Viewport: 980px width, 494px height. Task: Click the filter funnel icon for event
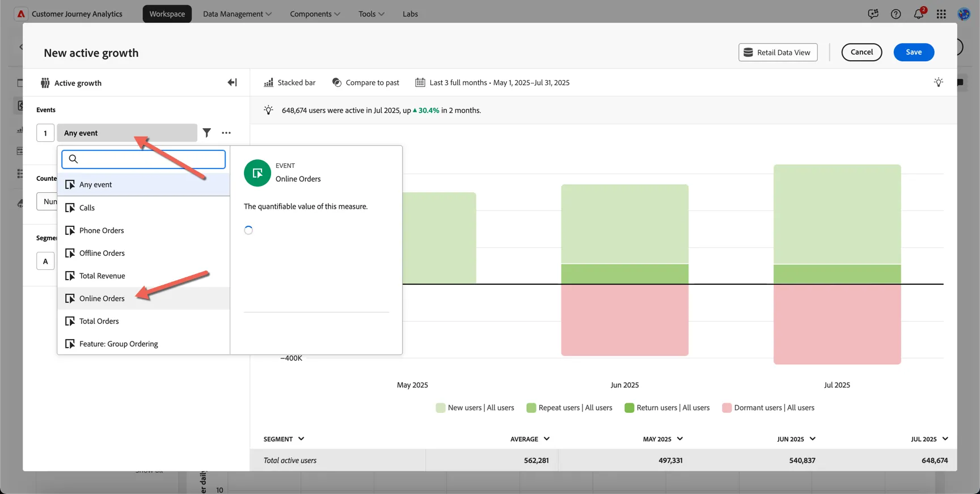(x=207, y=133)
